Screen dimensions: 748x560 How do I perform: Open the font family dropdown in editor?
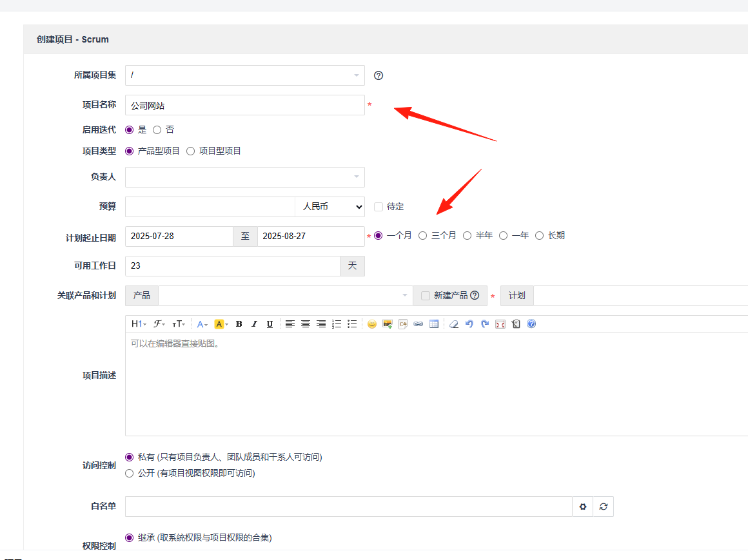[159, 324]
